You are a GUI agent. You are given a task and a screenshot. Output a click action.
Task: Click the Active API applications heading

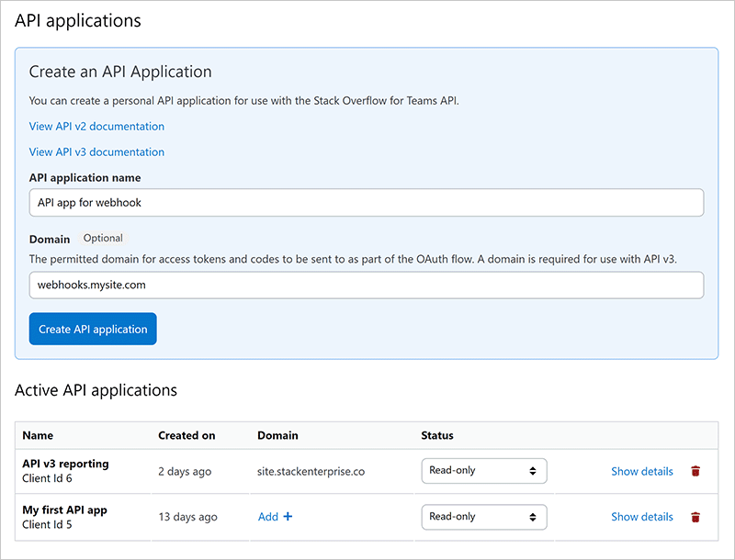(x=96, y=391)
